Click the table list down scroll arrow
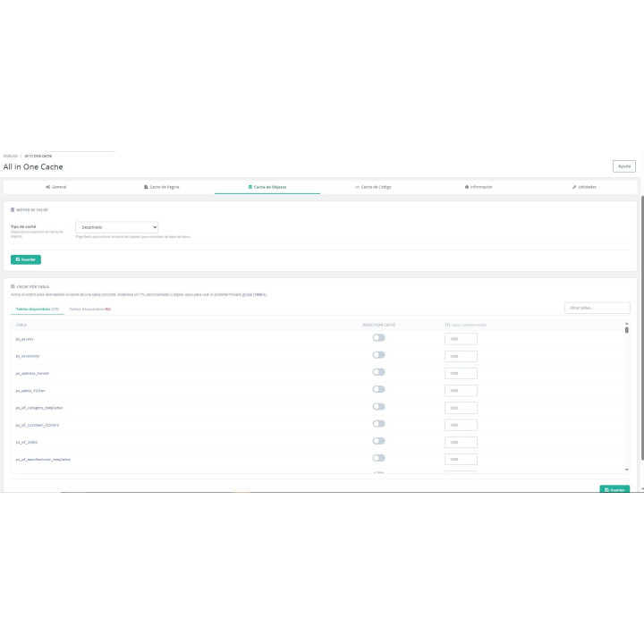 tap(627, 470)
